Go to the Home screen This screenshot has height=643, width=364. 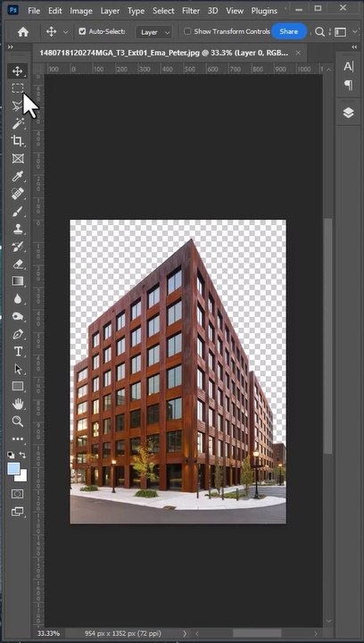point(23,31)
